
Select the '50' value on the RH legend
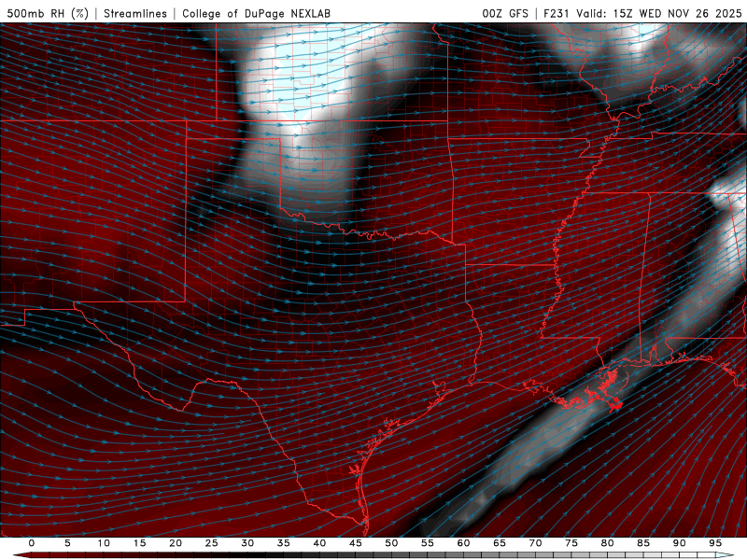pyautogui.click(x=391, y=543)
